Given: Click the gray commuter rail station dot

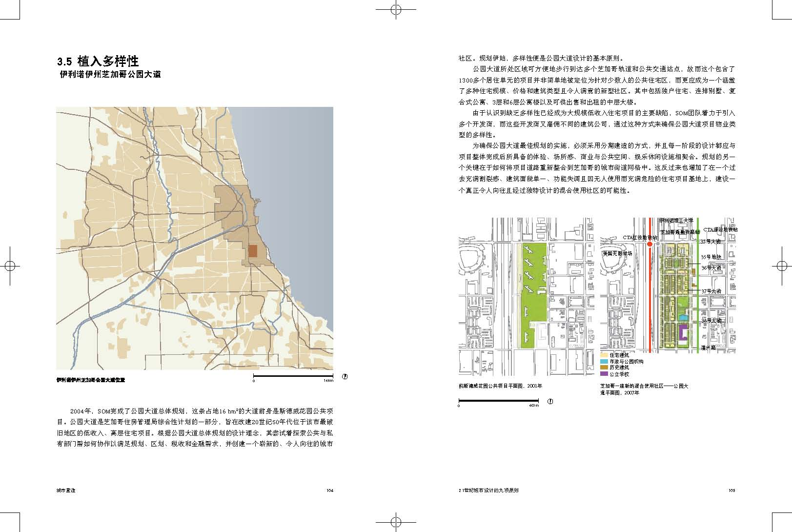Looking at the screenshot, I should tap(658, 243).
